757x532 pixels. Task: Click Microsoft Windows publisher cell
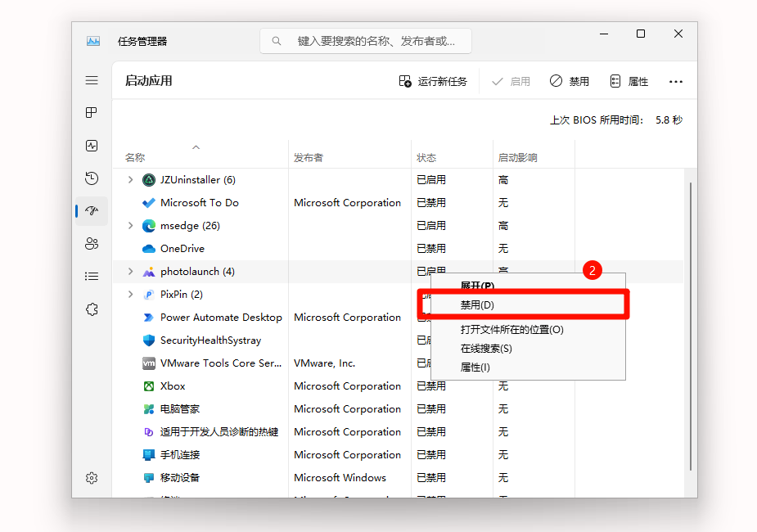pos(340,478)
